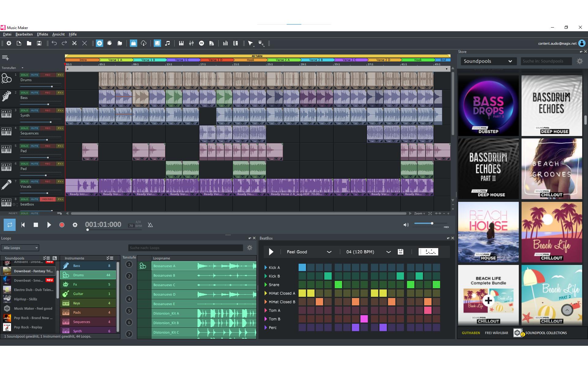
Task: Cut selected object with the scissors icon
Action: pos(74,43)
